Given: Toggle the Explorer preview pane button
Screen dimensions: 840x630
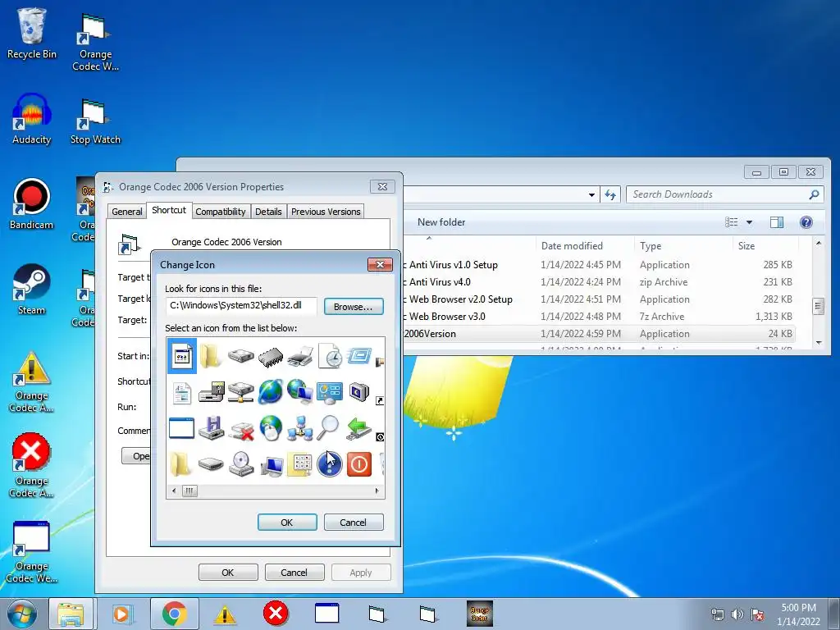Looking at the screenshot, I should (777, 222).
